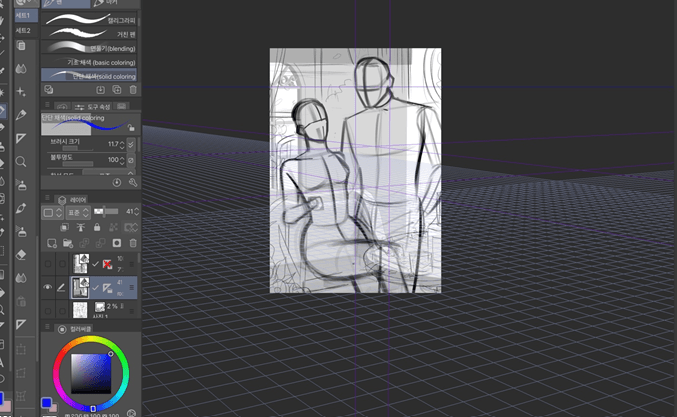Viewport: 677px width, 417px height.
Task: Toggle the pencil draft marker on selected layer
Action: click(62, 287)
